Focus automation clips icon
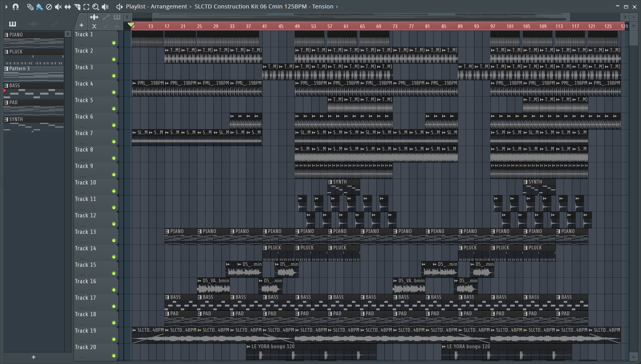Image resolution: width=641 pixels, height=364 pixels. pos(106,17)
